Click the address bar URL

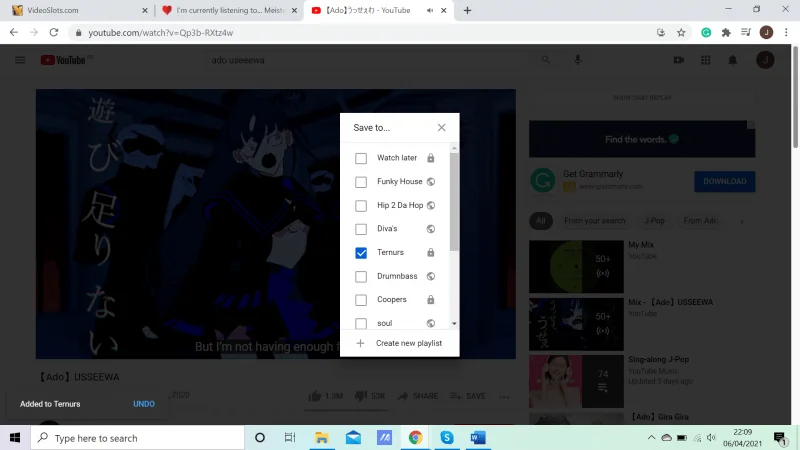point(161,33)
